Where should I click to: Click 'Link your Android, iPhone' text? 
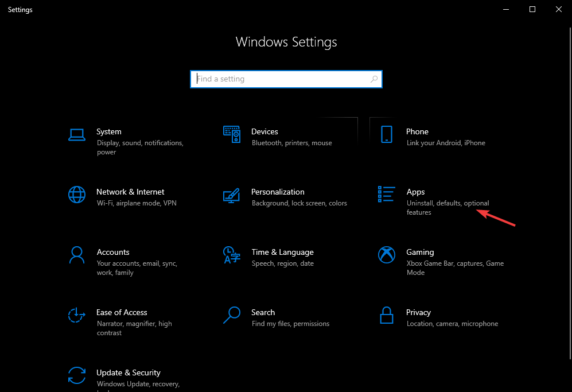coord(446,143)
